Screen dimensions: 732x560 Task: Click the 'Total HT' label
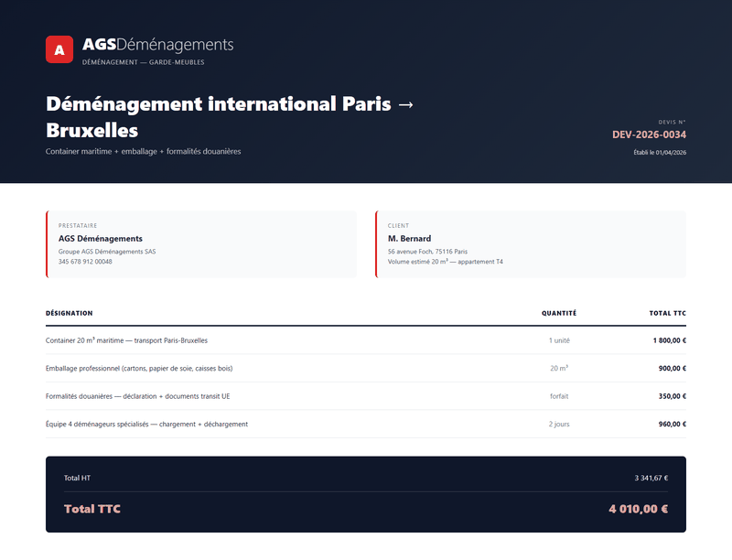point(77,478)
